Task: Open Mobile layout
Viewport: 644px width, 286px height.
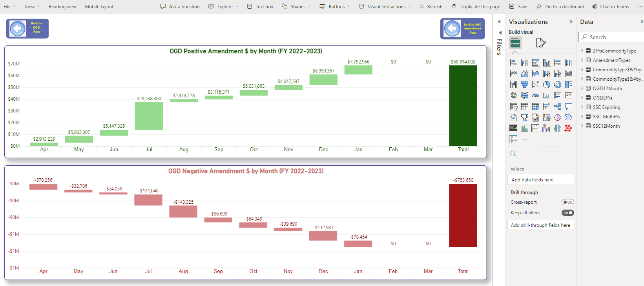Action: [99, 6]
